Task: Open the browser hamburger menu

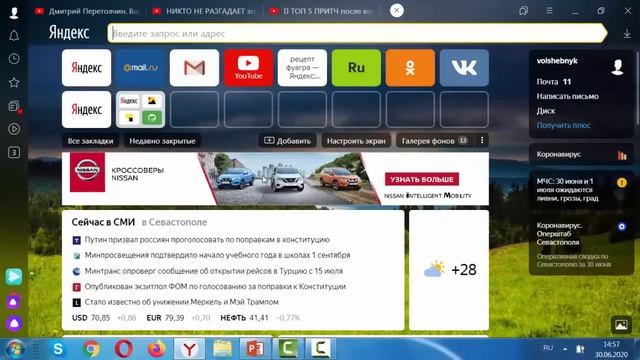Action: (549, 11)
